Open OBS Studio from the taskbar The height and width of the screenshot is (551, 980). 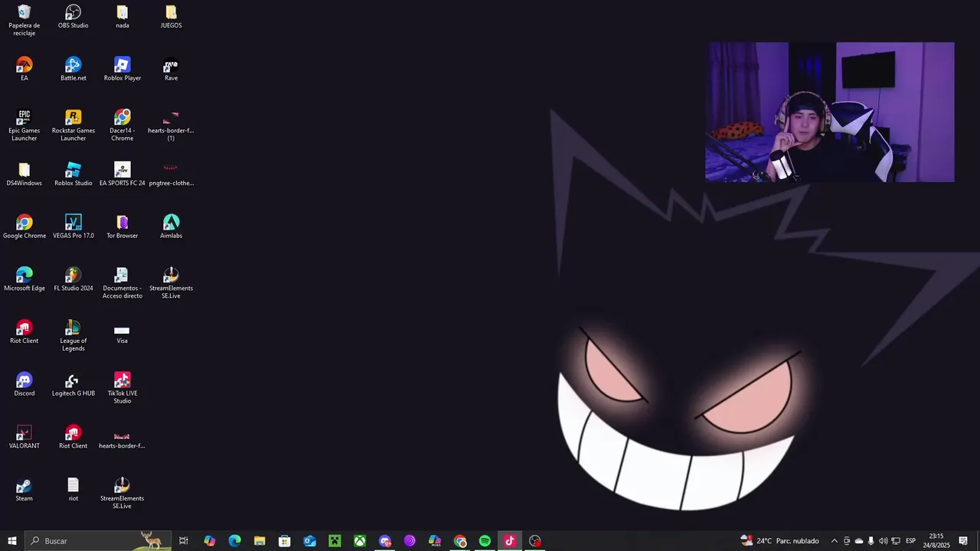point(534,541)
